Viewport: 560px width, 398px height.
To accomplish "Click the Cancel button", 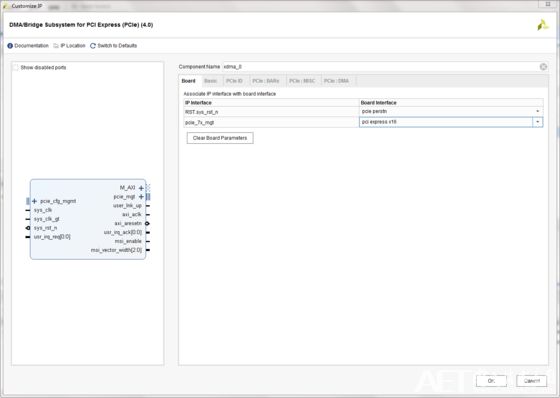I will [x=531, y=381].
